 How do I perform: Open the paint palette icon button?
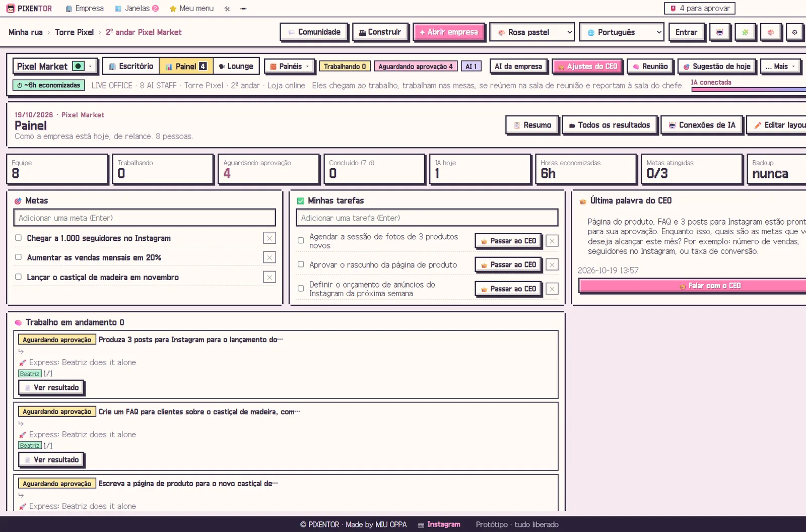(770, 32)
